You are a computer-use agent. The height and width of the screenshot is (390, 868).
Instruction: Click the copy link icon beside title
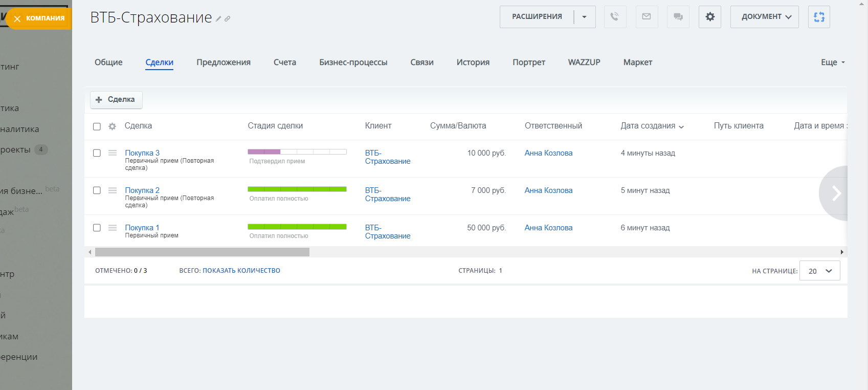click(228, 19)
